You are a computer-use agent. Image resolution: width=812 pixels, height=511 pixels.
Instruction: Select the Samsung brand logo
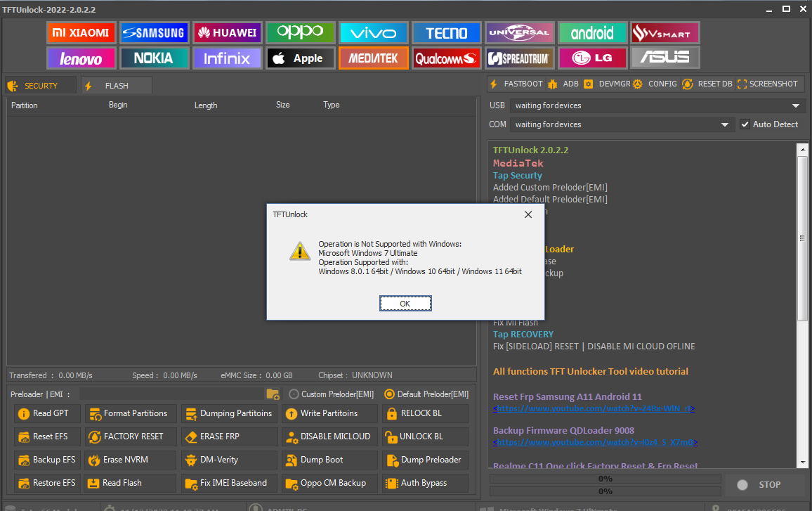click(x=154, y=32)
